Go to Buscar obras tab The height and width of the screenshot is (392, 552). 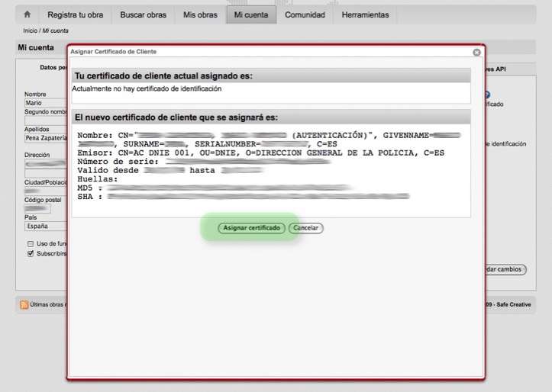pos(144,14)
